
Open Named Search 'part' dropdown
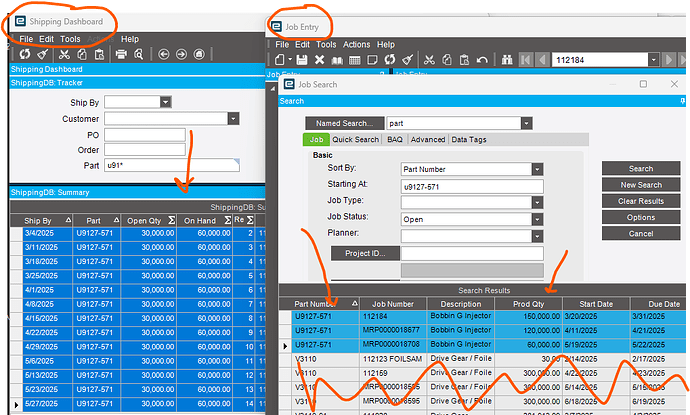526,123
